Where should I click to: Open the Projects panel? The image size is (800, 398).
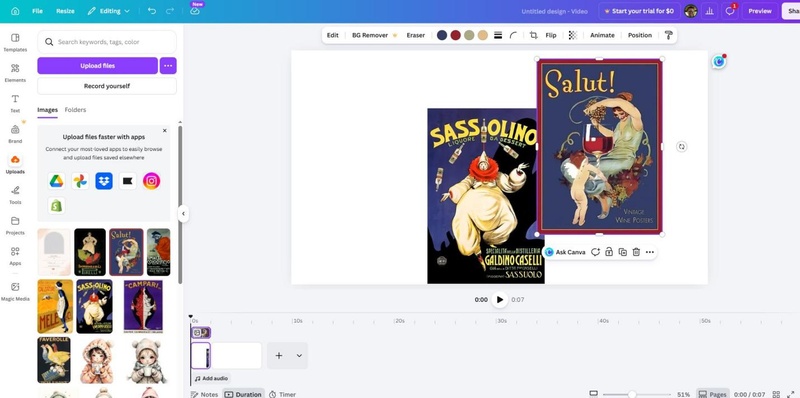(x=15, y=226)
